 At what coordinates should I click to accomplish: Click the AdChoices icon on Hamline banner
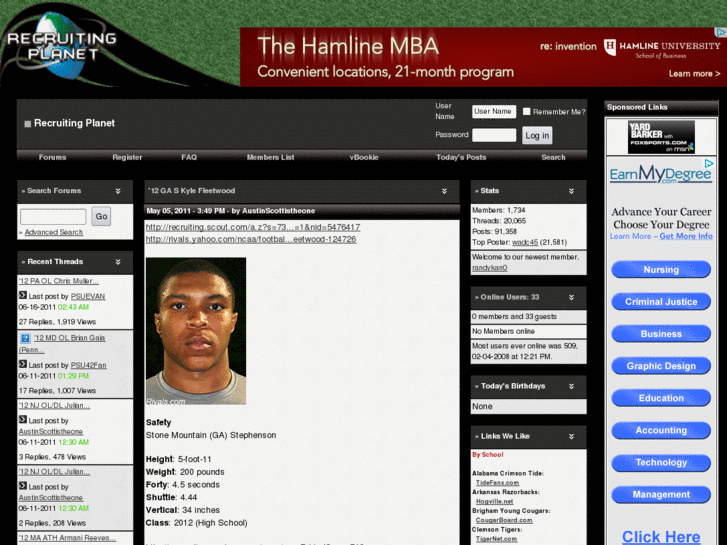pyautogui.click(x=720, y=32)
